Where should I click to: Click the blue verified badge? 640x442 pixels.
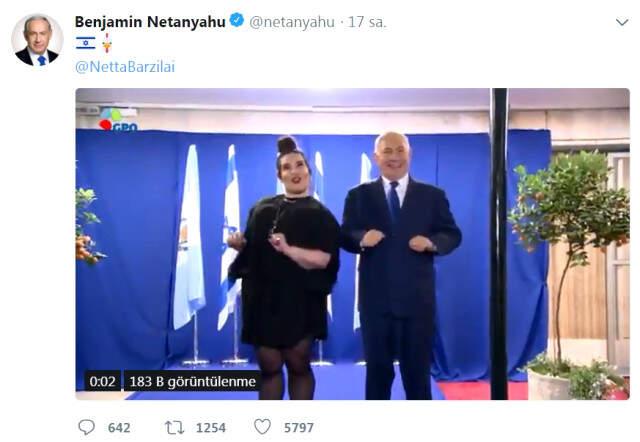point(237,20)
